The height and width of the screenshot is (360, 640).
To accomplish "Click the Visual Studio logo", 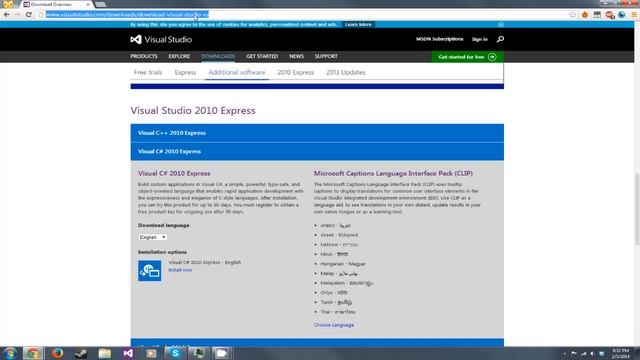I will click(x=161, y=40).
